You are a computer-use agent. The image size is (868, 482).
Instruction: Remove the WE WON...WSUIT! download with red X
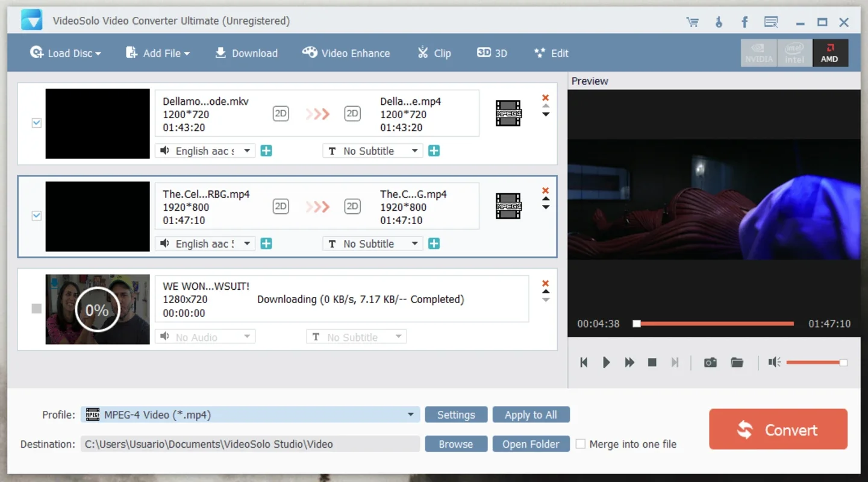(x=546, y=283)
